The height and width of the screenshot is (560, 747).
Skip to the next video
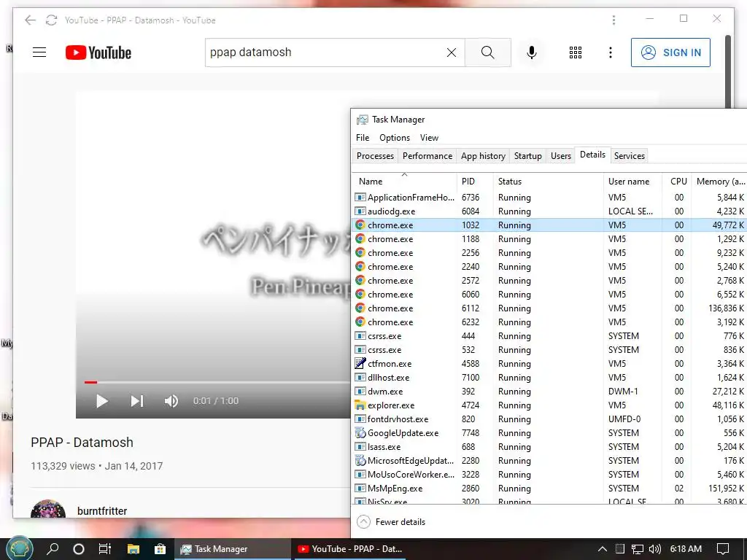(136, 401)
